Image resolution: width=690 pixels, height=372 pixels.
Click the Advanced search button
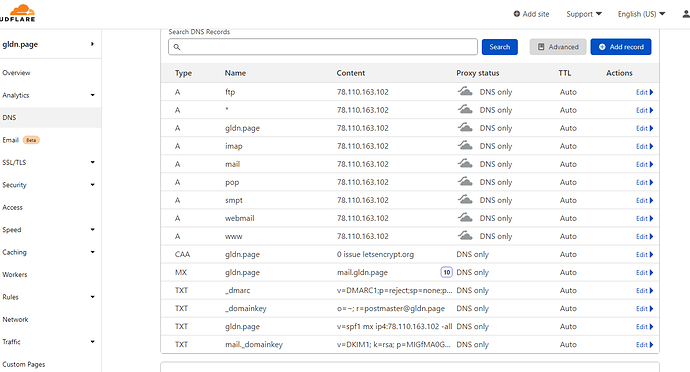558,47
